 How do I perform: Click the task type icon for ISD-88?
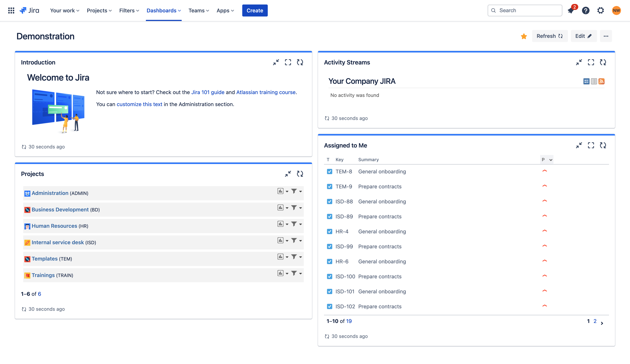pyautogui.click(x=329, y=201)
